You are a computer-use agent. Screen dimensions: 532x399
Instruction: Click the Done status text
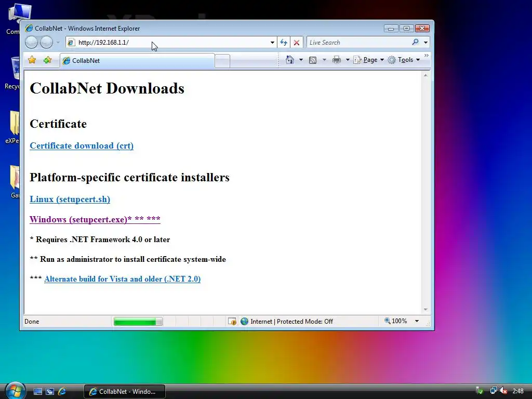(x=32, y=322)
